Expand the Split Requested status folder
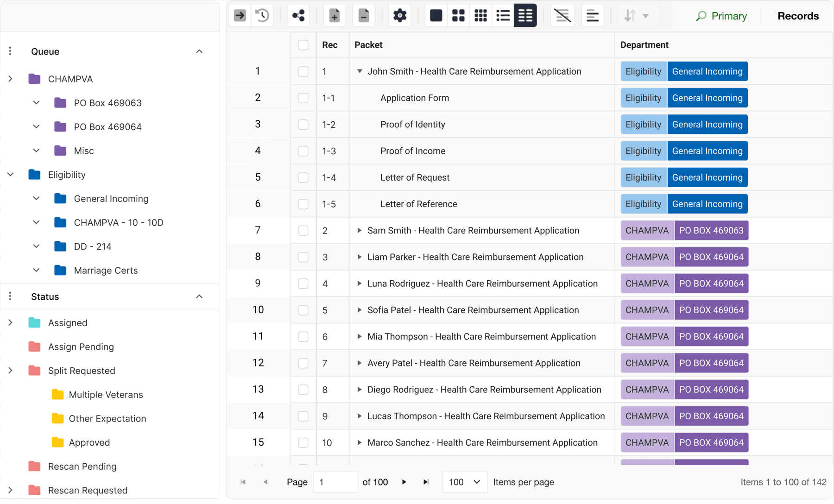The width and height of the screenshot is (834, 504). coord(10,371)
